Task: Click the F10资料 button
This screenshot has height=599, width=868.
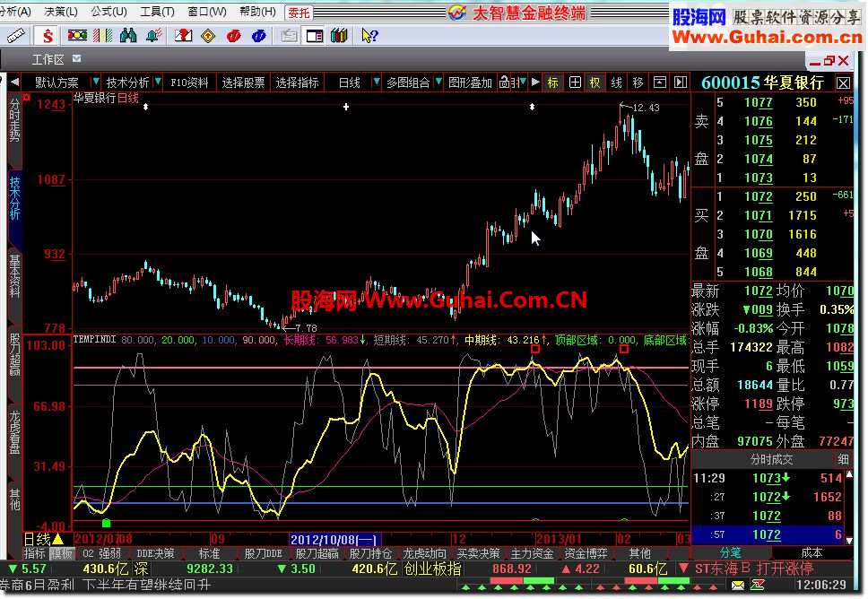Action: 189,82
